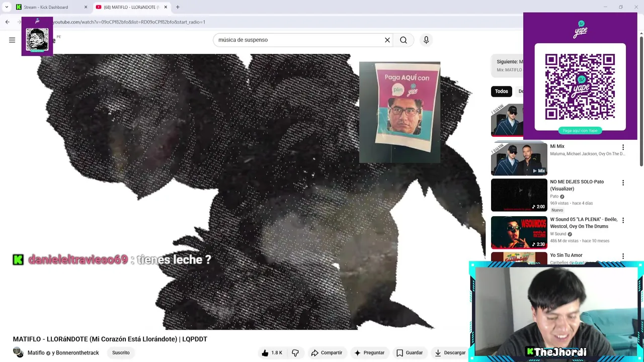Open options for NO ME DEJES SOLO
This screenshot has height=362, width=644.
623,183
